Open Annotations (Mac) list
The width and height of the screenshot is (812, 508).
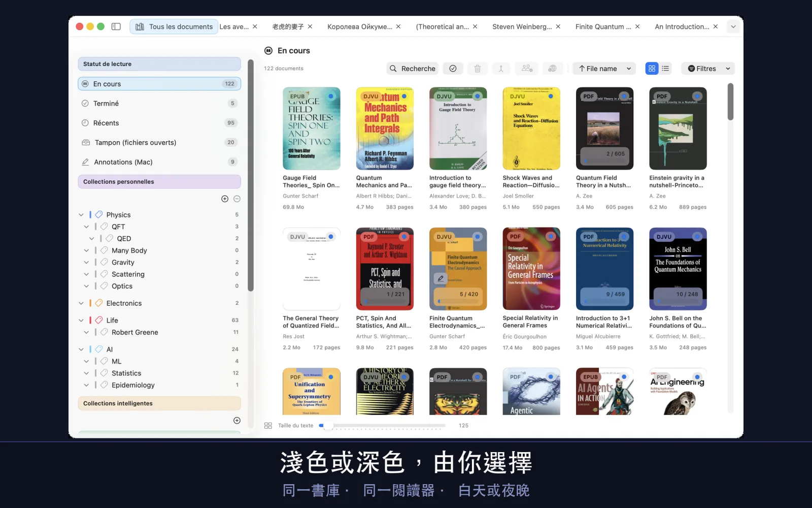tap(159, 162)
